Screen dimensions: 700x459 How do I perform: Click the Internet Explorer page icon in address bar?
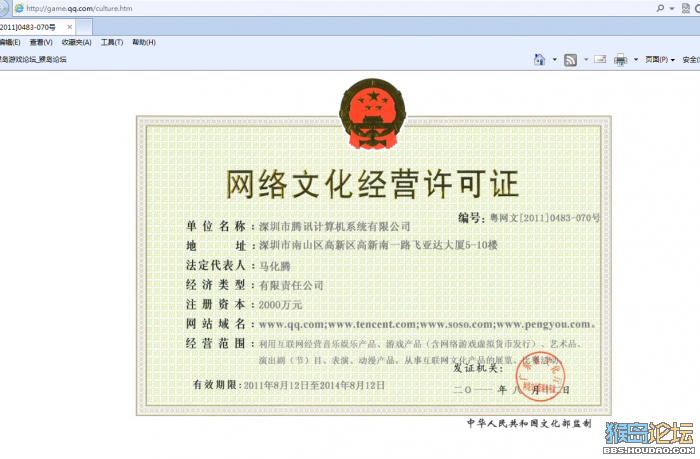19,8
